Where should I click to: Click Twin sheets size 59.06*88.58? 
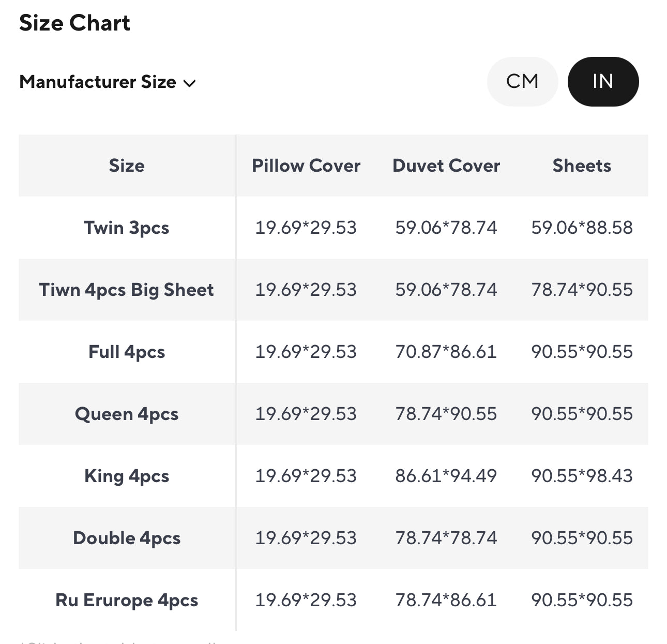(x=582, y=228)
